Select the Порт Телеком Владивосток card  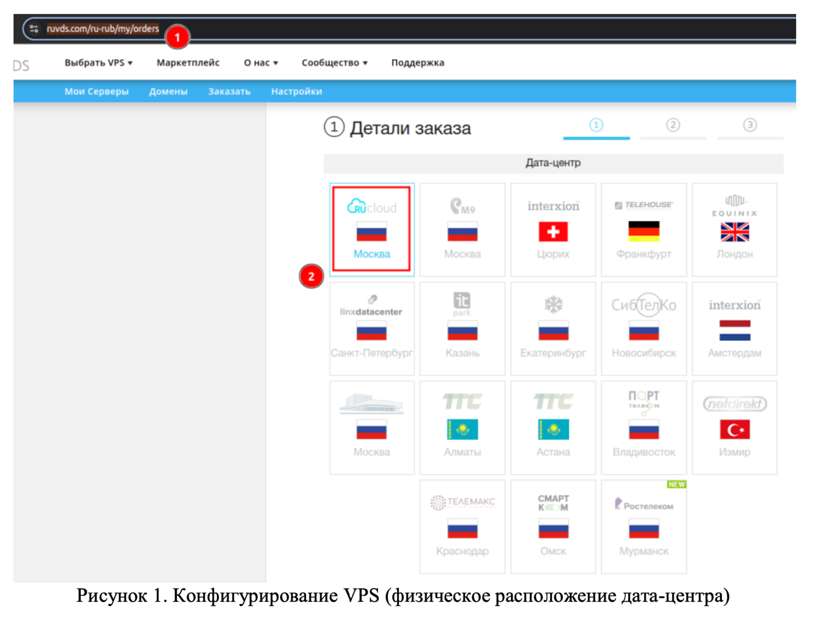644,428
